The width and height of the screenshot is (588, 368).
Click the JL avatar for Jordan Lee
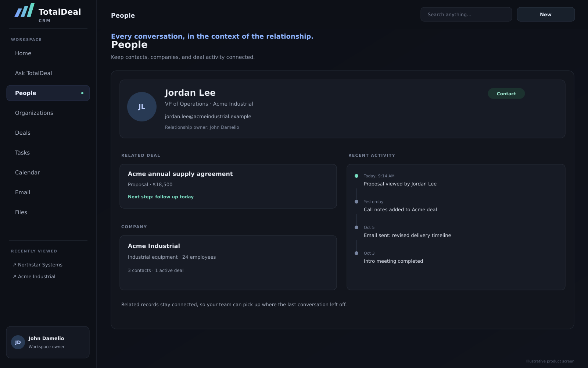(x=142, y=107)
